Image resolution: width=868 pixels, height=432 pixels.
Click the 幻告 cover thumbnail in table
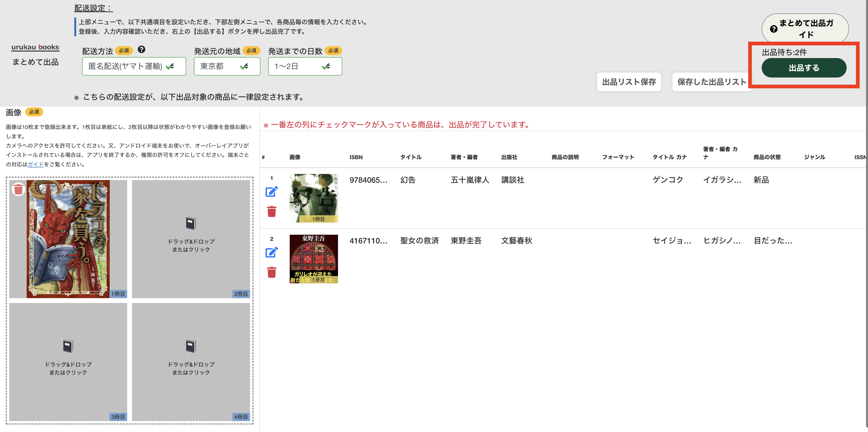click(313, 198)
